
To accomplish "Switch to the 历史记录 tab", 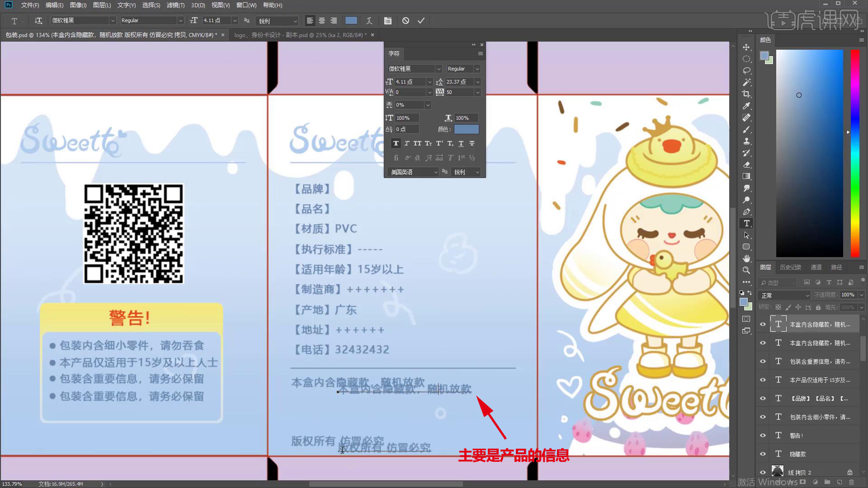I will point(790,267).
